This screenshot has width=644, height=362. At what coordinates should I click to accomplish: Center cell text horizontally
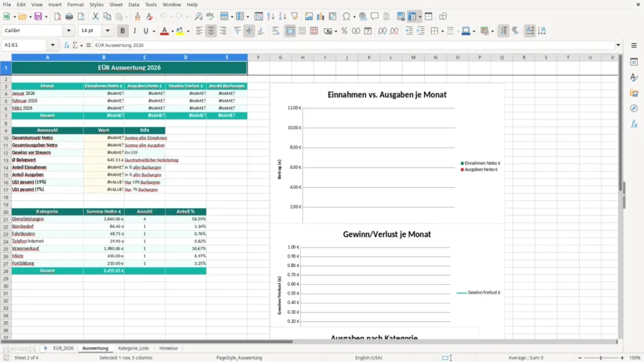coord(211,31)
